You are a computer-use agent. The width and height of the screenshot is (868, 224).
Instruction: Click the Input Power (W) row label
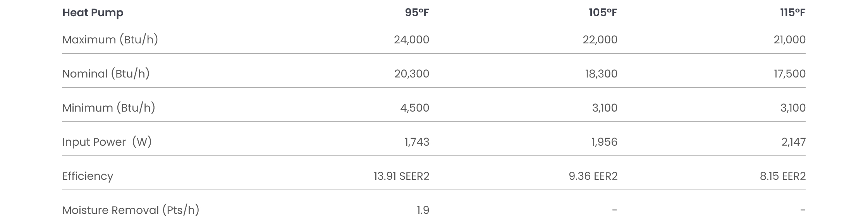tap(107, 142)
